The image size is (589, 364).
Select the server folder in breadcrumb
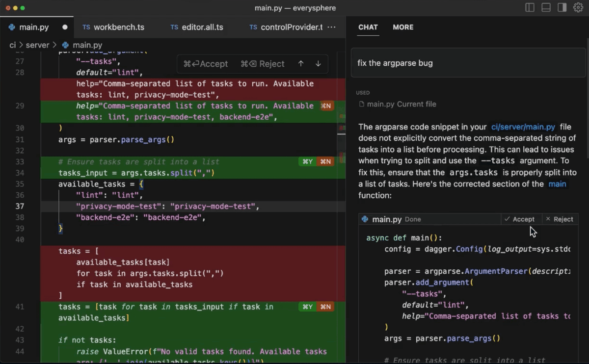[37, 45]
